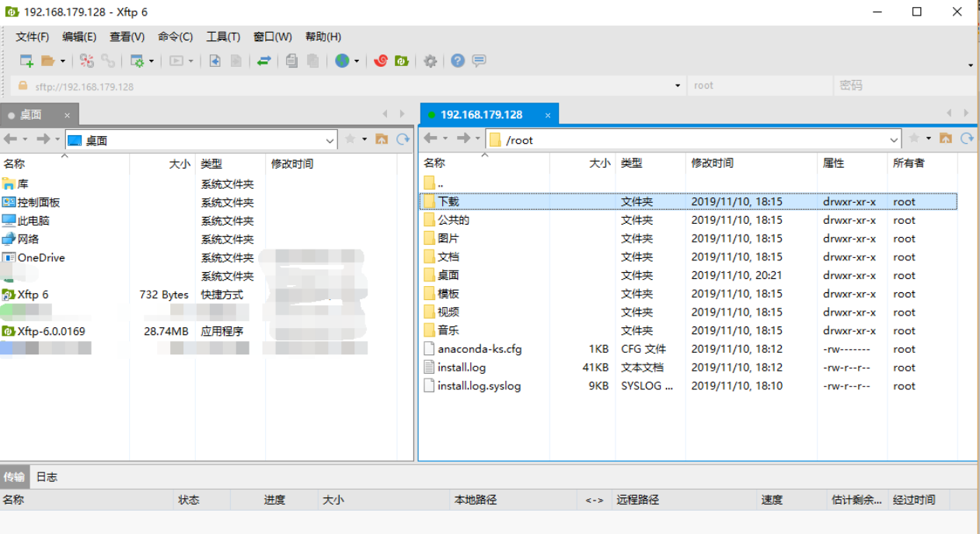Viewport: 980px width, 534px height.
Task: Click the globe icon in the toolbar
Action: click(x=342, y=61)
